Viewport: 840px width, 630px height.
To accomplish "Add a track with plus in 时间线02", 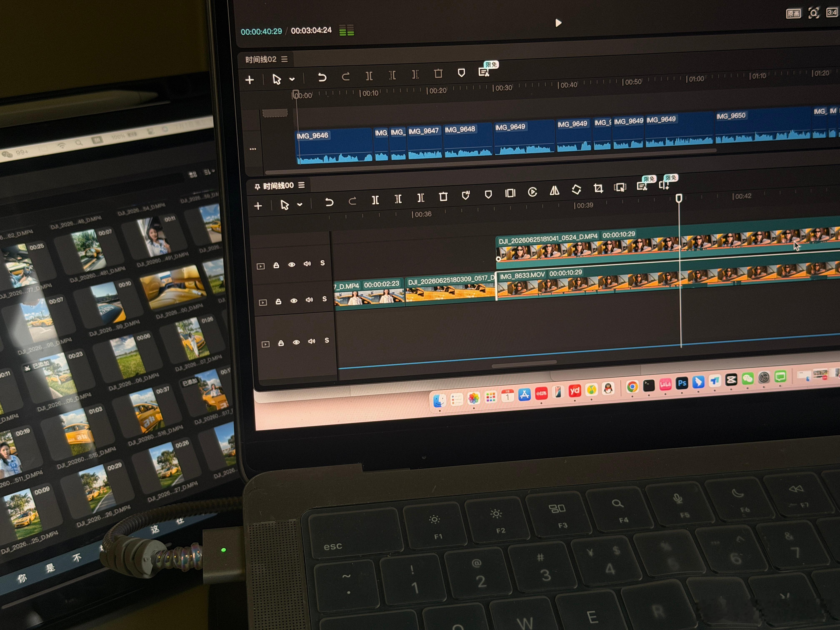I will tap(250, 80).
